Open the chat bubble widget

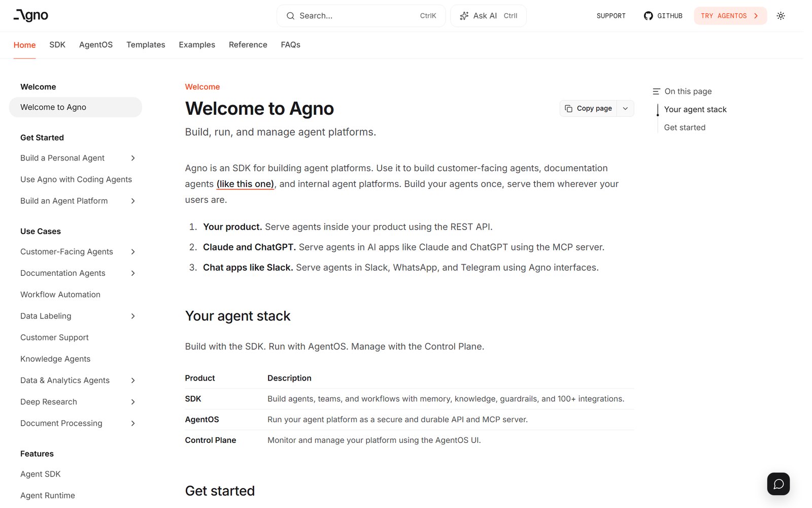[779, 484]
